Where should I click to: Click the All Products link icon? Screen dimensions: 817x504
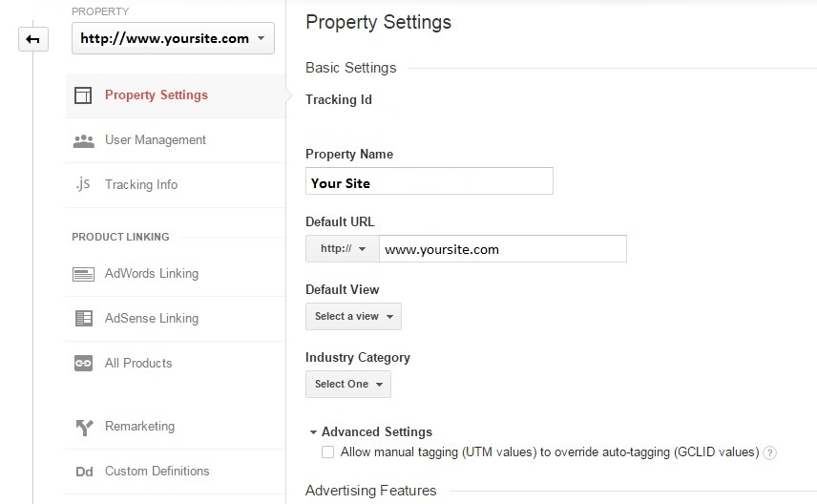pyautogui.click(x=83, y=364)
